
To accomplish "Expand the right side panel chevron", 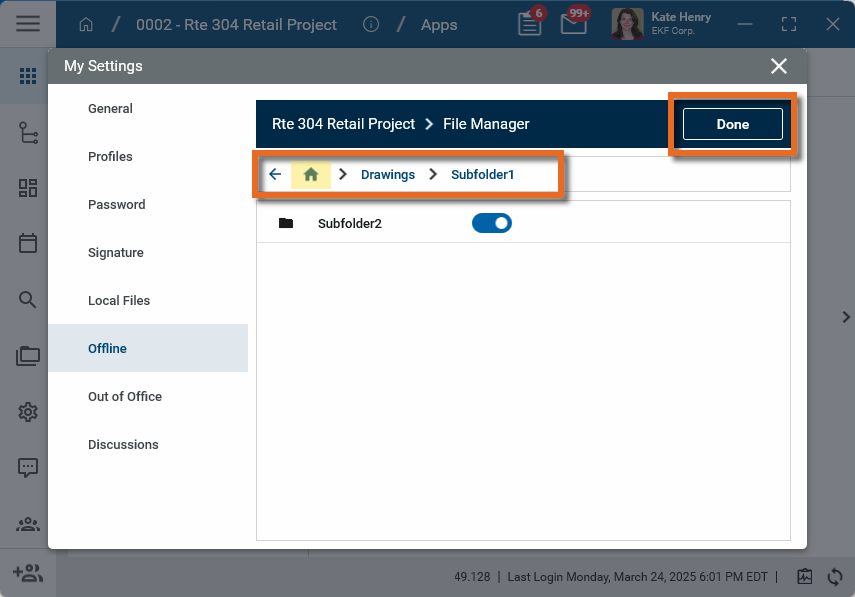I will pyautogui.click(x=846, y=317).
